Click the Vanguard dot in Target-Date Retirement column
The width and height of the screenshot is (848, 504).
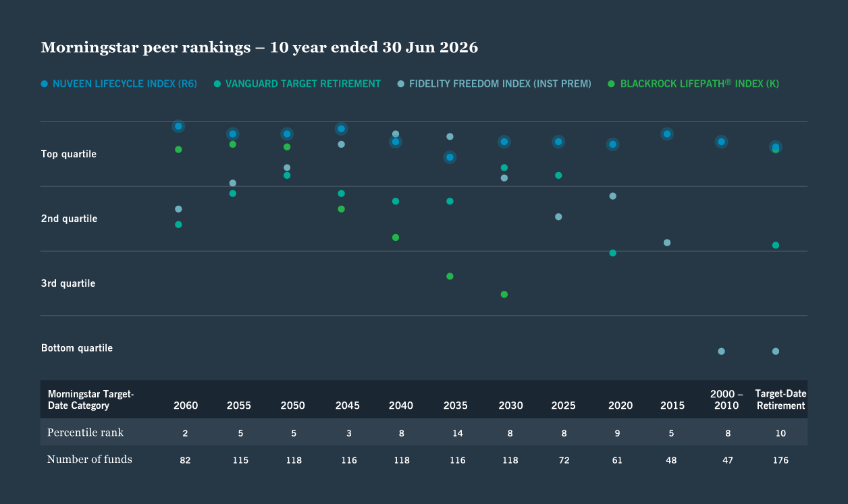[x=776, y=245]
